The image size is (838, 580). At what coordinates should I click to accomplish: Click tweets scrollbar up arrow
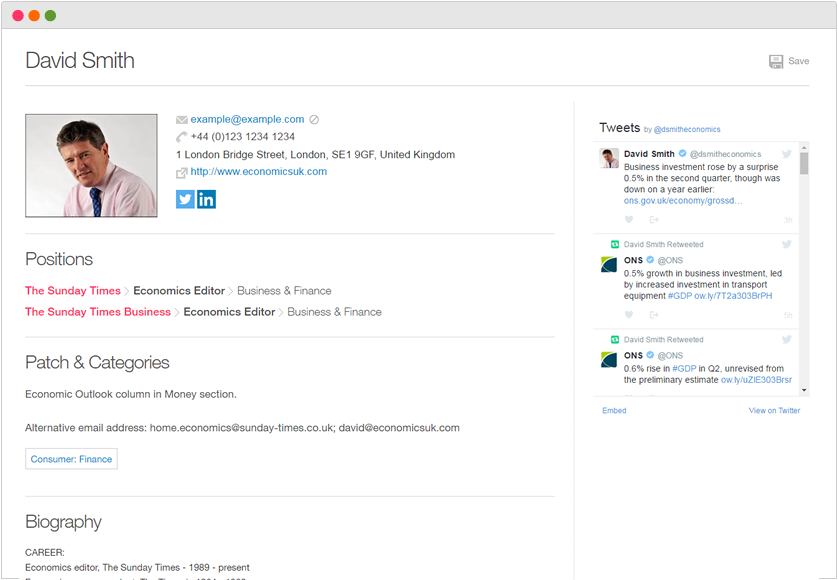[x=804, y=146]
